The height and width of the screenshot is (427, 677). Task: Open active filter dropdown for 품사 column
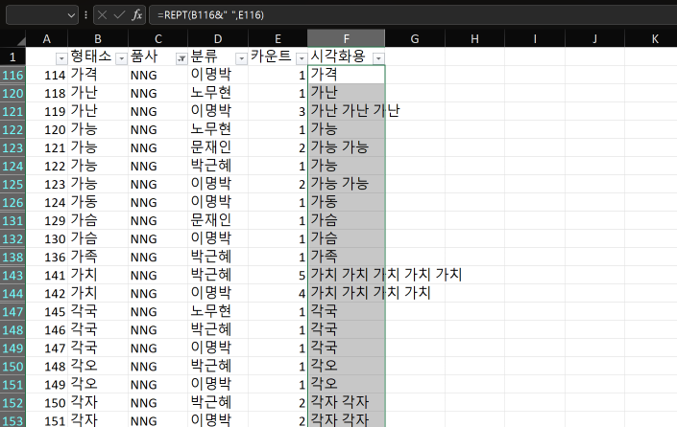pyautogui.click(x=181, y=58)
